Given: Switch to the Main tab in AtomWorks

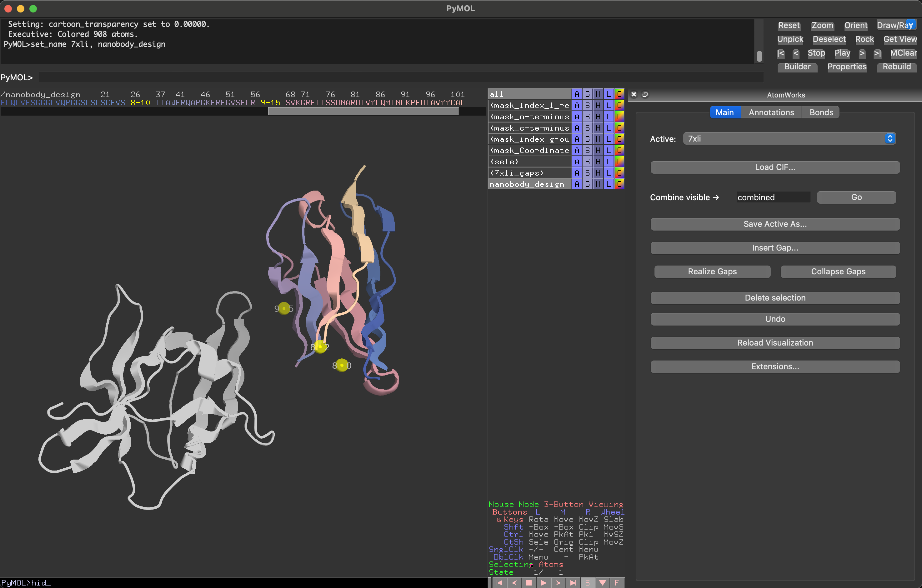Looking at the screenshot, I should (x=724, y=112).
